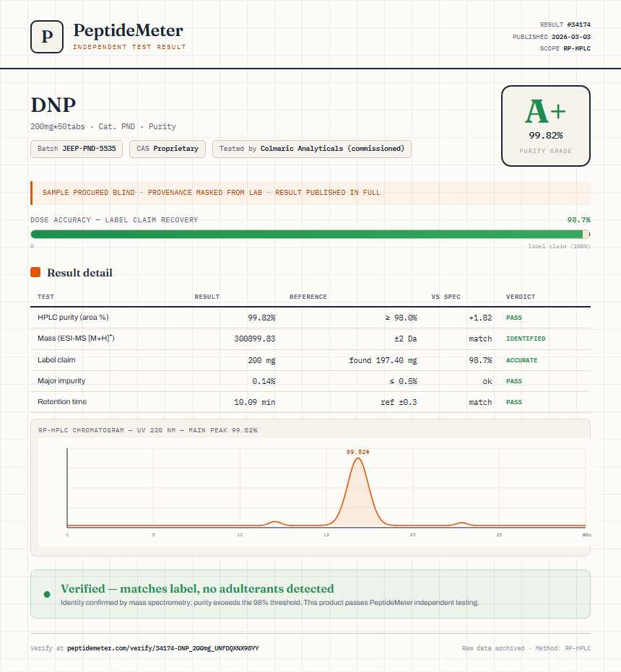Viewport: 621px width, 672px height.
Task: Open the peptidemeter.com verify link
Action: point(163,648)
